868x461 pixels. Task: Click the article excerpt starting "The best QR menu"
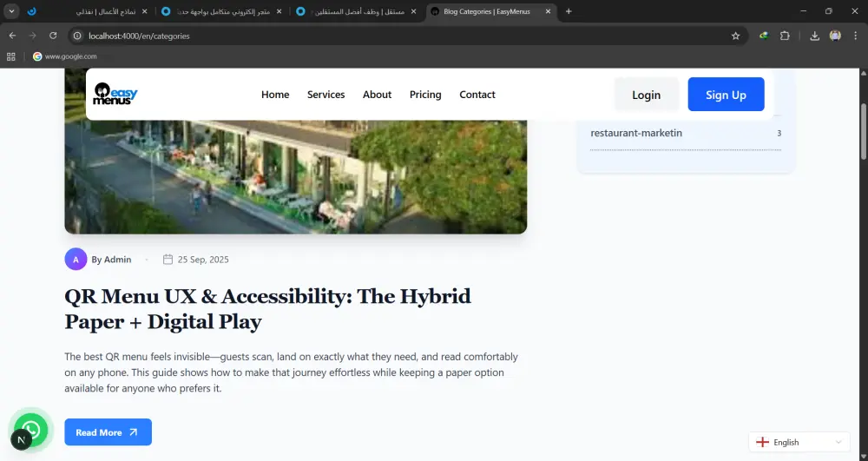click(x=291, y=372)
